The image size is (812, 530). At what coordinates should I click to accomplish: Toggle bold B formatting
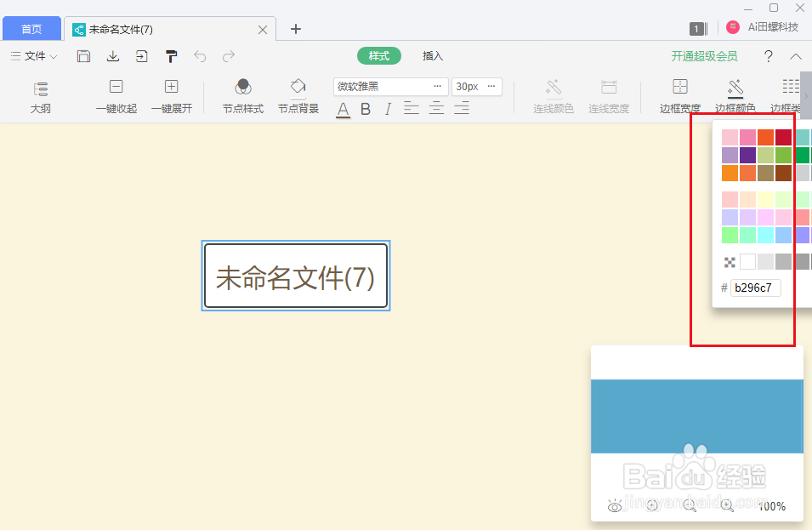point(366,109)
